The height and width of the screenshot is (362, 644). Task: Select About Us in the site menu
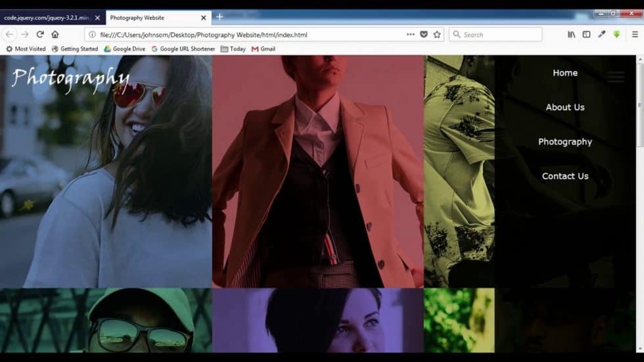[564, 107]
